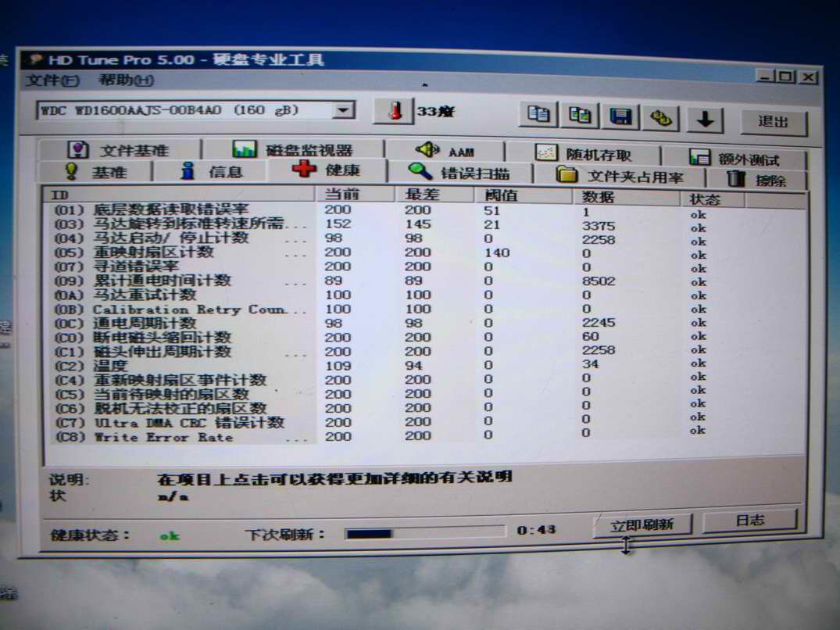Click the copy screenshot to clipboard icon
This screenshot has height=630, width=840.
click(579, 115)
